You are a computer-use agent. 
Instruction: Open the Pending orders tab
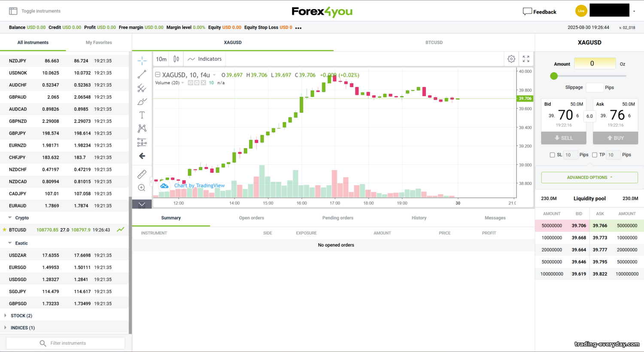click(337, 218)
